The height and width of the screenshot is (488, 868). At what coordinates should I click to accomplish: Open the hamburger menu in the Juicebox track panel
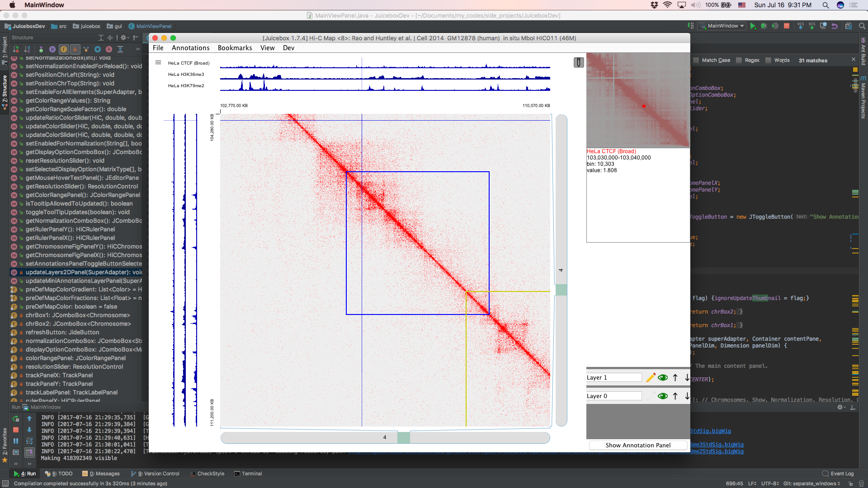158,62
